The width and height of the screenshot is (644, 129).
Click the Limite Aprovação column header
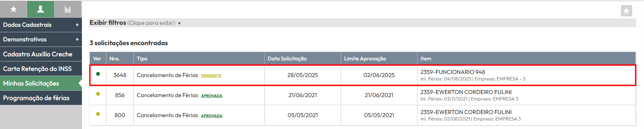point(365,59)
